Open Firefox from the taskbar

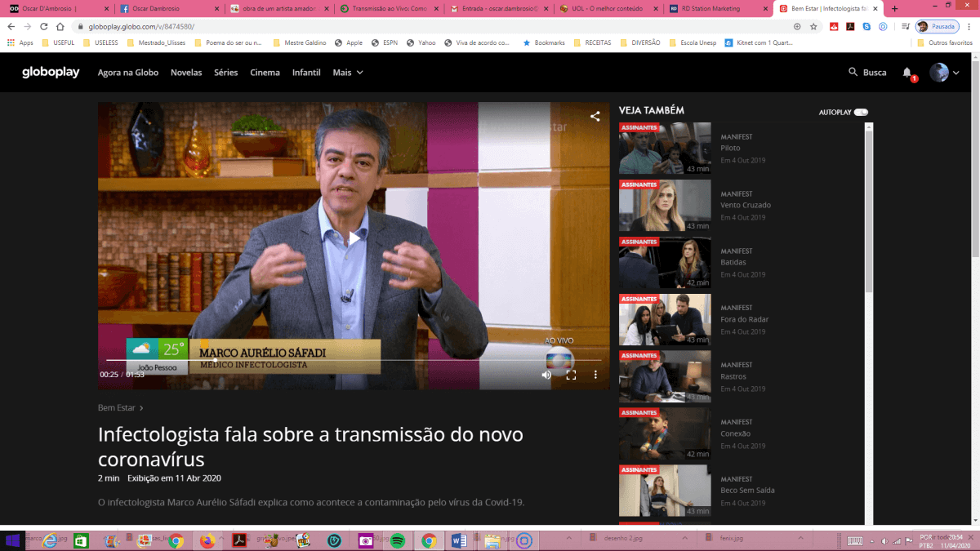[207, 540]
